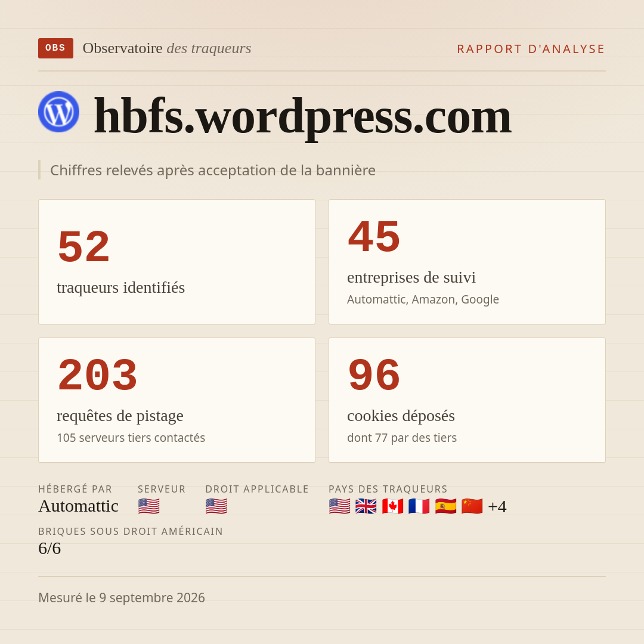The height and width of the screenshot is (644, 644).
Task: Click the requêtes de pistage label
Action: [x=120, y=416]
